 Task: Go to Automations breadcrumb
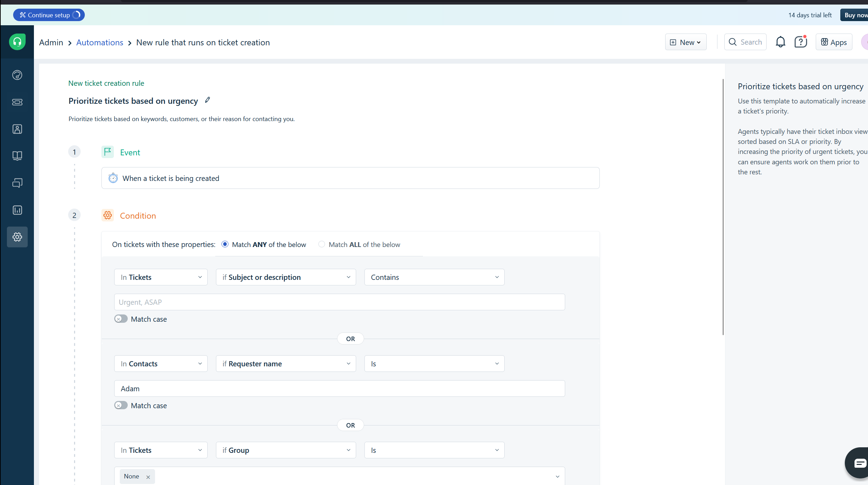tap(100, 42)
